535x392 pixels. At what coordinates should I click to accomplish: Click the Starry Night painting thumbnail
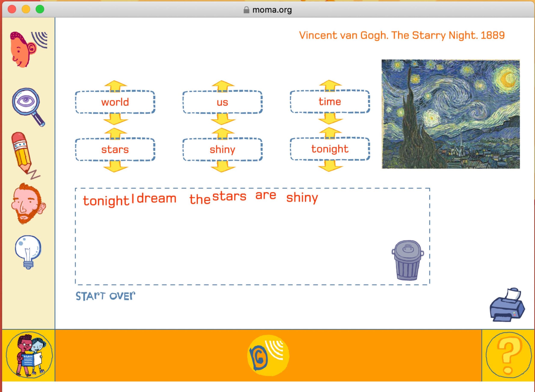tap(450, 114)
